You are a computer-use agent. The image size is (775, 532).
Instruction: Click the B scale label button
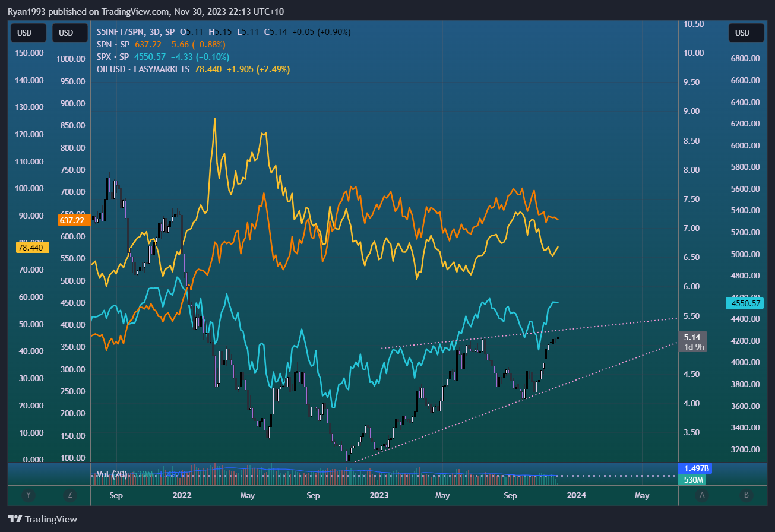coord(747,495)
